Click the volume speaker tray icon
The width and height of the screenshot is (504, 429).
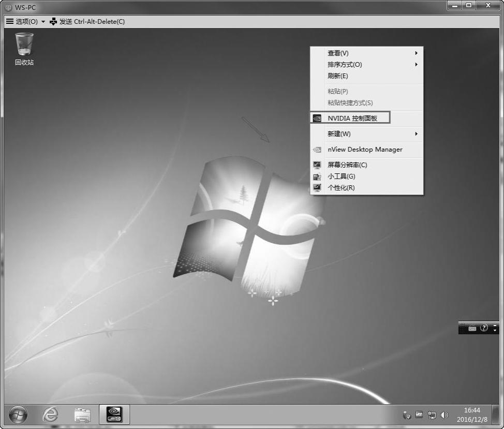click(x=444, y=415)
